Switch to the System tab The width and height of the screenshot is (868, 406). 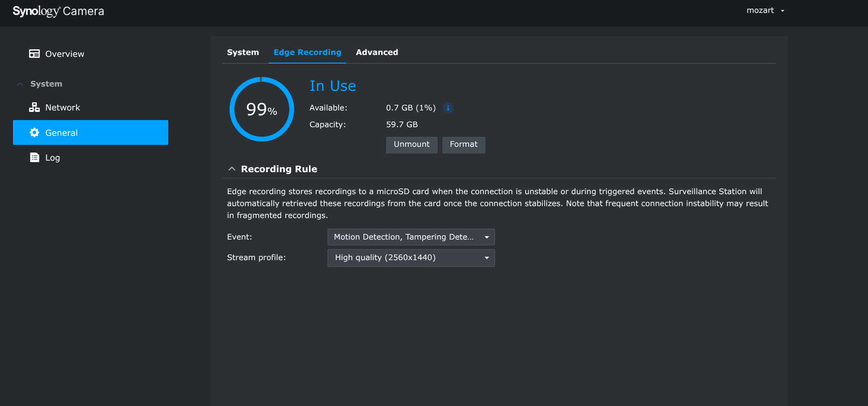point(243,52)
